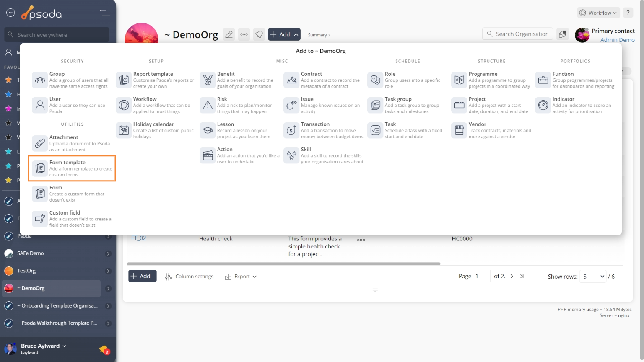Image resolution: width=644 pixels, height=362 pixels.
Task: Select SAFe Demo in the sidebar
Action: (31, 253)
